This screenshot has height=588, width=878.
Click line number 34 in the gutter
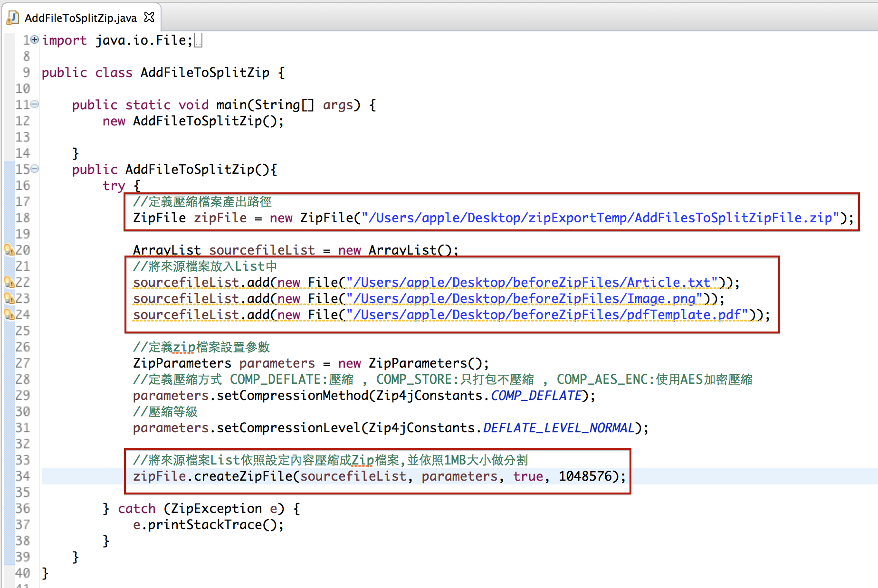(x=22, y=476)
